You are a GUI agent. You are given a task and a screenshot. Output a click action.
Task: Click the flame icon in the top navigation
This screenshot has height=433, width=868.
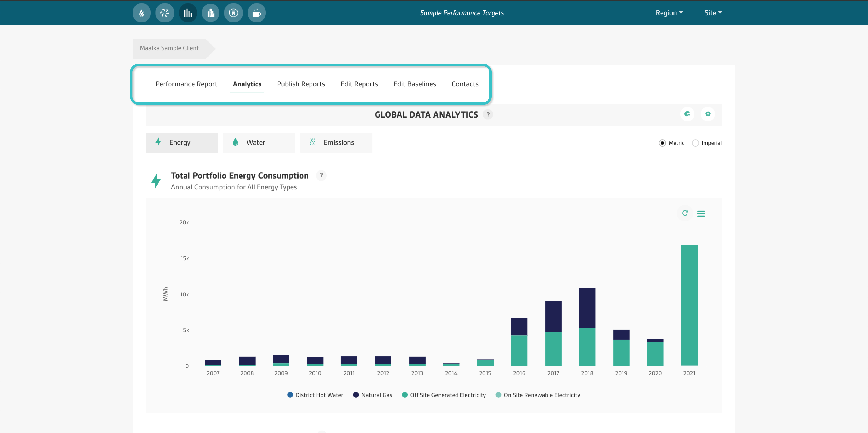[x=141, y=13]
